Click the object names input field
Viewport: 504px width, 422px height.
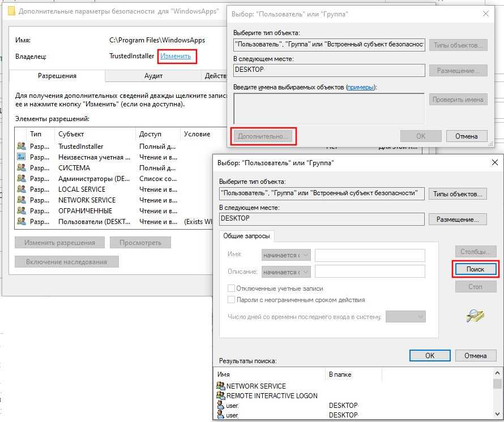tap(329, 108)
